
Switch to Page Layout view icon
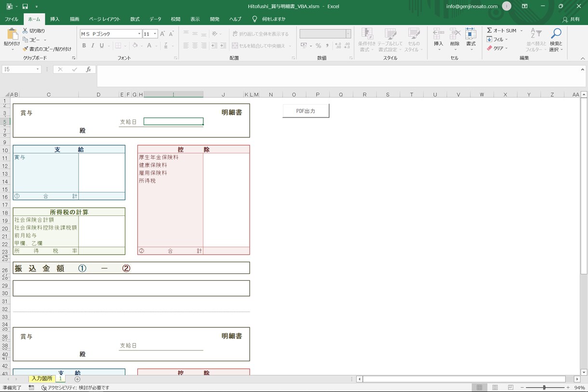pyautogui.click(x=495, y=388)
